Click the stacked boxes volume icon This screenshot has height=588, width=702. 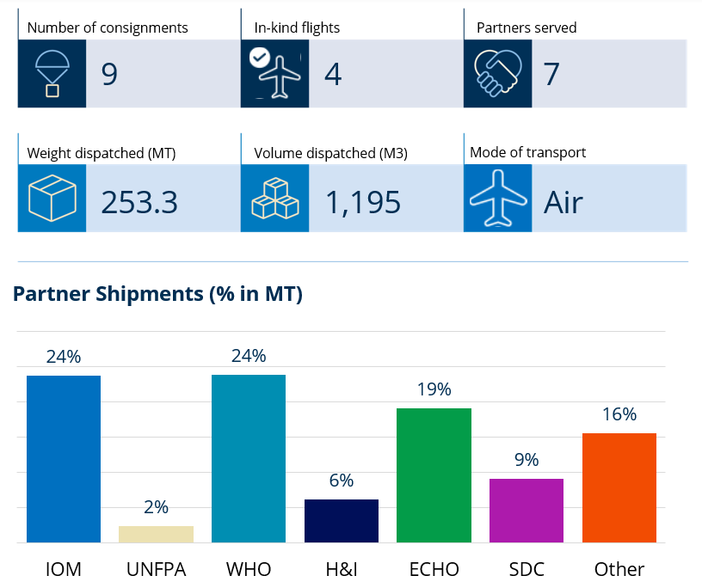point(275,199)
